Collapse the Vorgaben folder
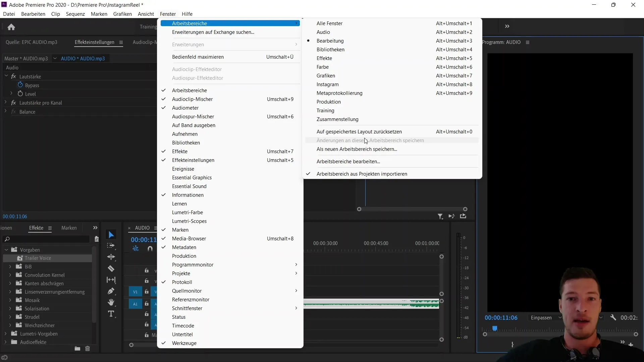 point(6,250)
